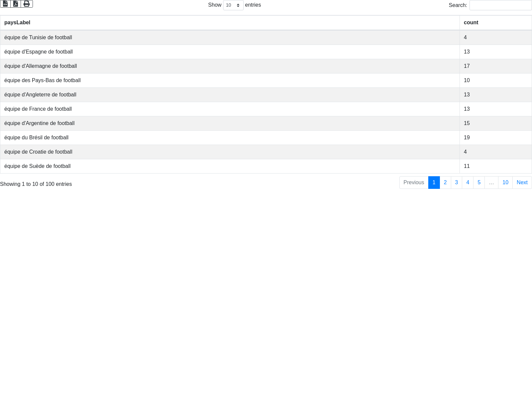Navigate to page 5

tap(479, 183)
